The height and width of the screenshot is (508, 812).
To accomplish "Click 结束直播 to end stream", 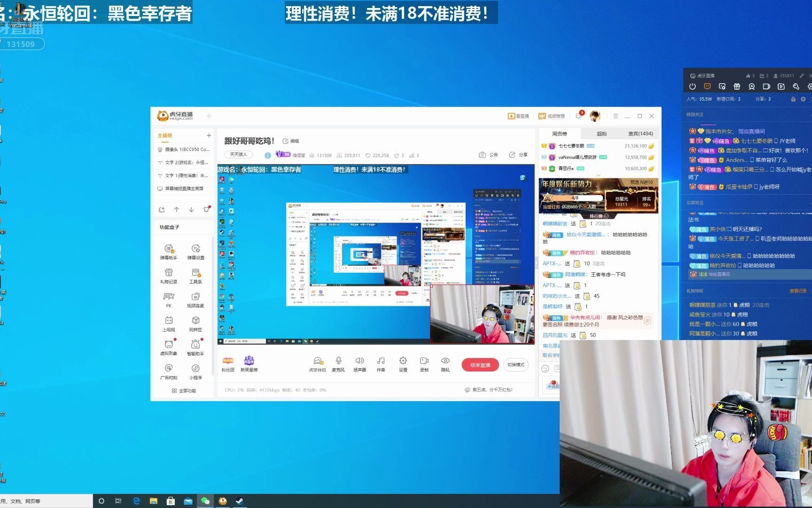I will (x=480, y=365).
